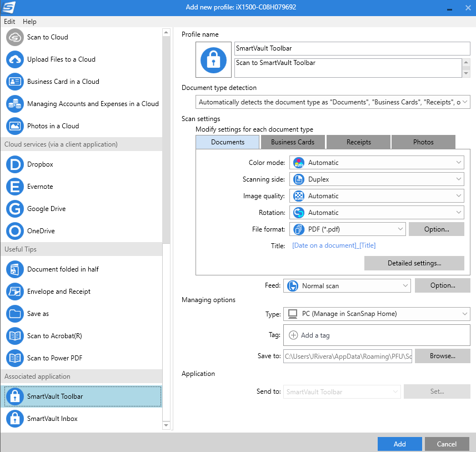The image size is (476, 452).
Task: Switch to the Business Cards tab
Action: [x=293, y=142]
